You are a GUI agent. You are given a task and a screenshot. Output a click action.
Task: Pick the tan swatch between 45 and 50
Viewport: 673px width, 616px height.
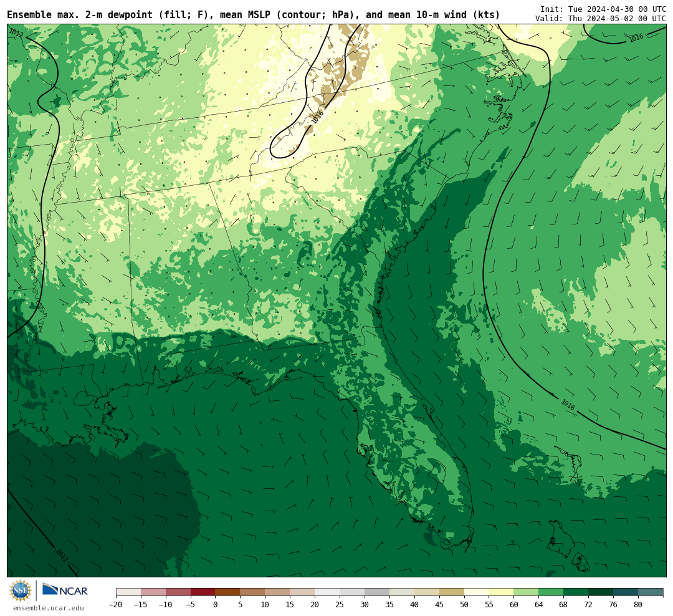pos(452,592)
